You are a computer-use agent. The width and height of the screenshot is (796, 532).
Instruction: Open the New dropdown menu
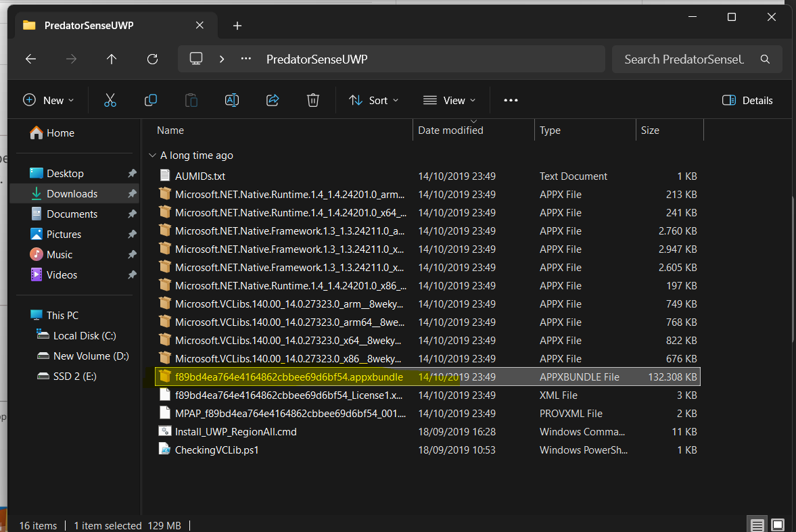point(49,100)
